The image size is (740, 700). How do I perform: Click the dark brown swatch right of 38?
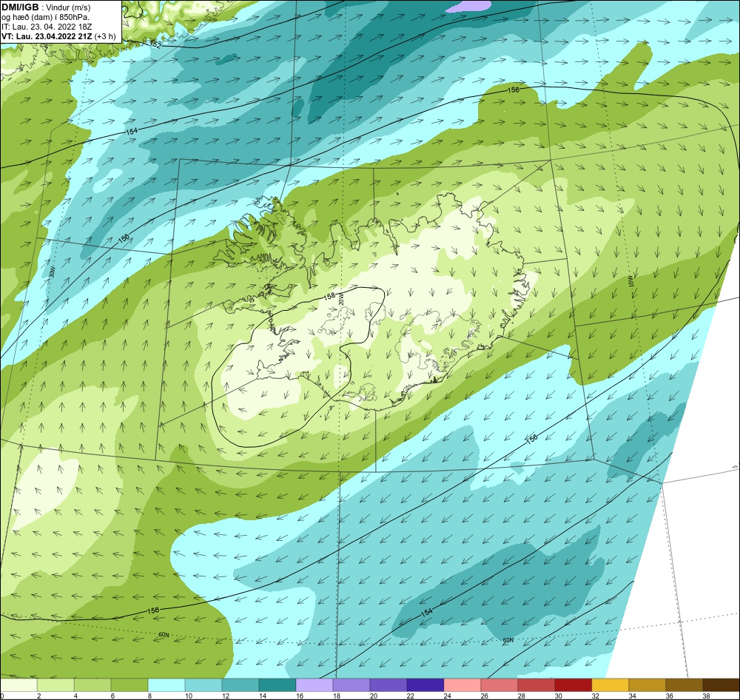[721, 685]
